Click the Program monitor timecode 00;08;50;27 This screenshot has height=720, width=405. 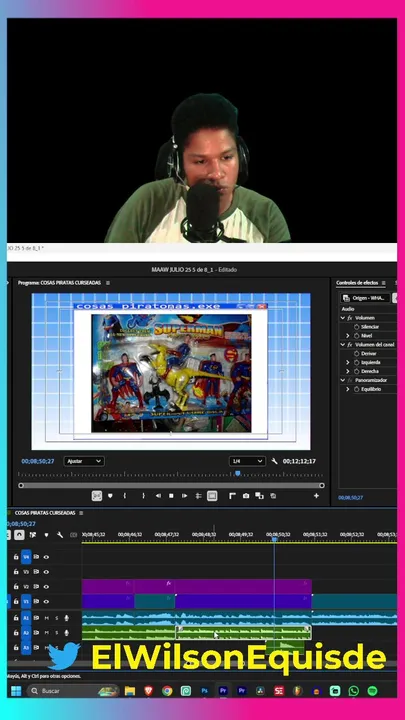click(38, 461)
